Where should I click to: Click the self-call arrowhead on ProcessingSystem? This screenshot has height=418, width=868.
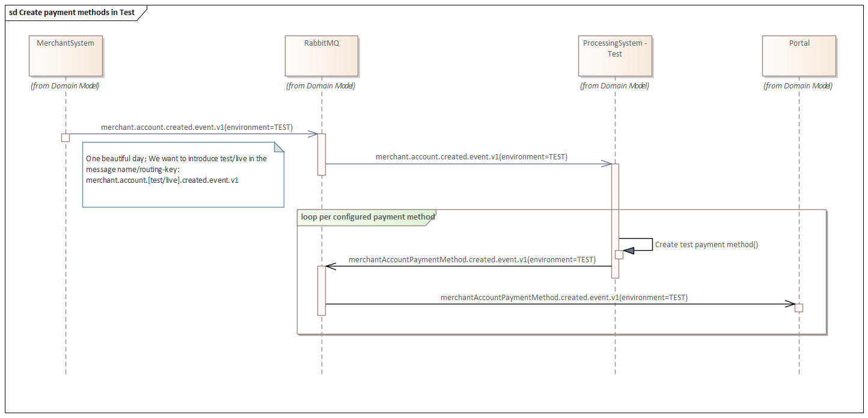coord(628,250)
